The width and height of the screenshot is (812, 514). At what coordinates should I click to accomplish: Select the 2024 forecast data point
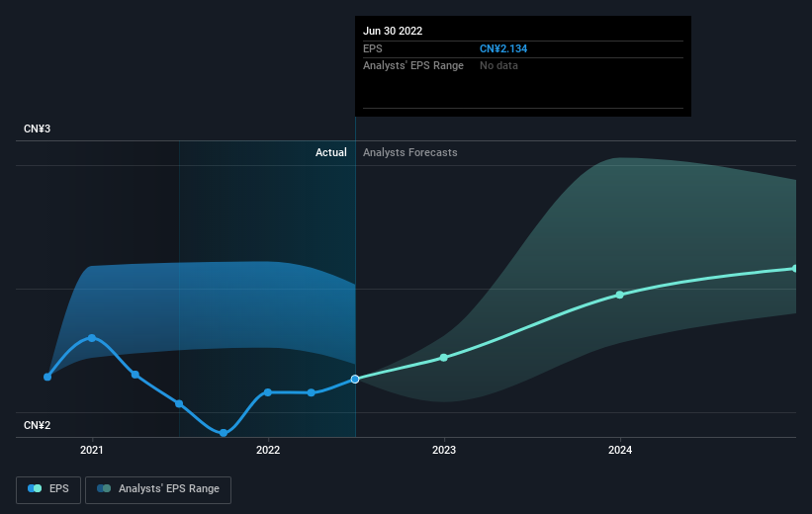pos(620,295)
